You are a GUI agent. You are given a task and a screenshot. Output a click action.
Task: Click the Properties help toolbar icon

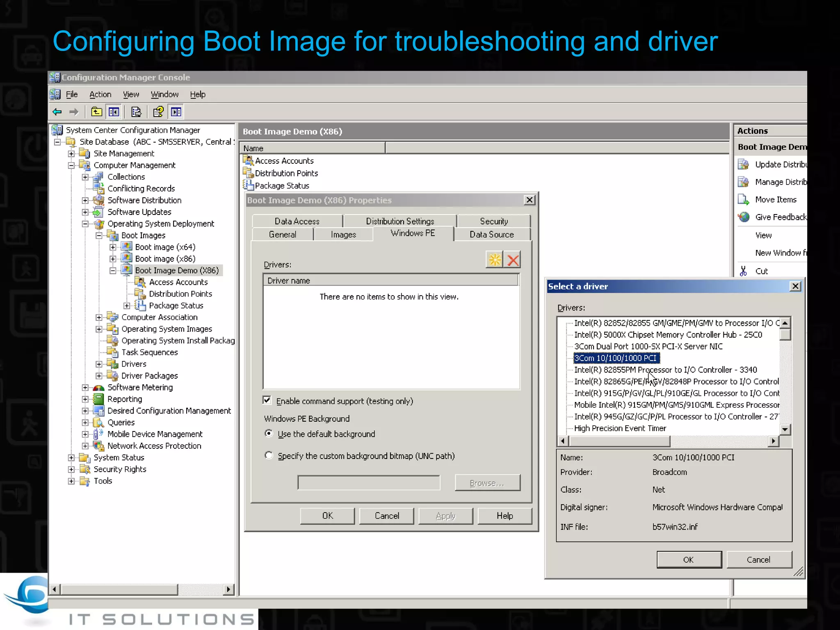158,112
